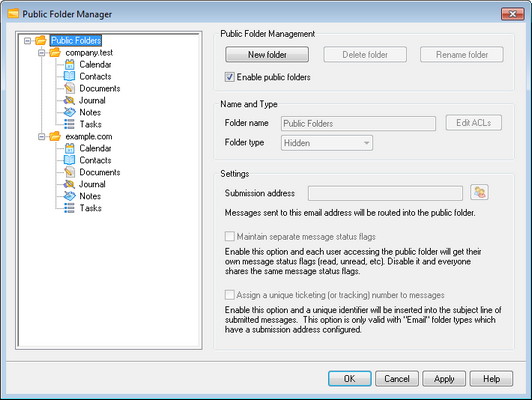Select Documents under company.test
Image resolution: width=532 pixels, height=400 pixels.
(100, 89)
